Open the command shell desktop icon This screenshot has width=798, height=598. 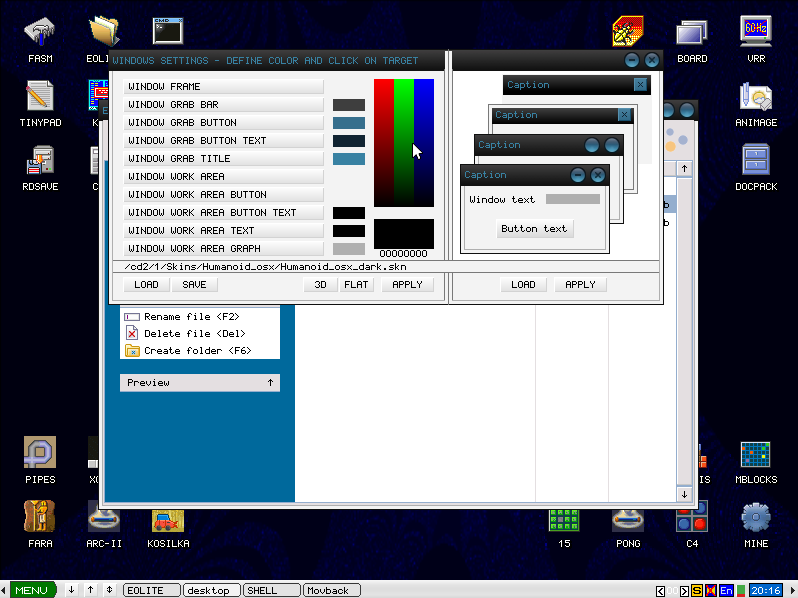click(168, 31)
